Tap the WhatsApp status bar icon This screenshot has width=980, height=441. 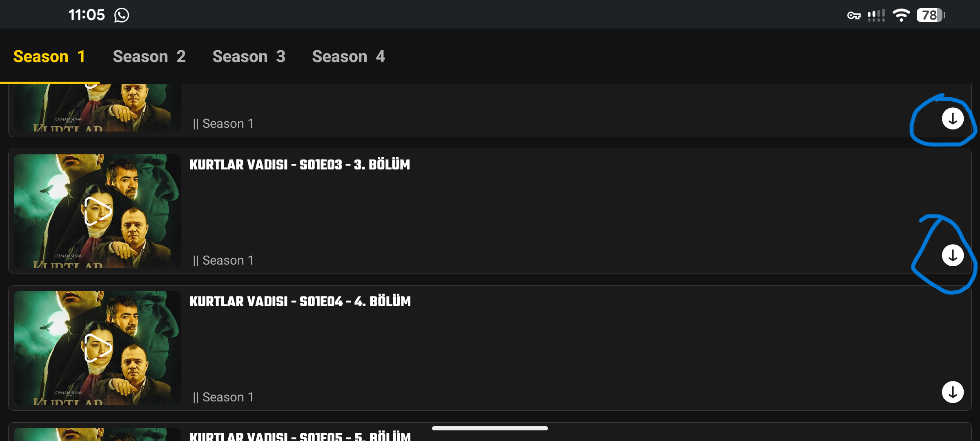(x=121, y=16)
